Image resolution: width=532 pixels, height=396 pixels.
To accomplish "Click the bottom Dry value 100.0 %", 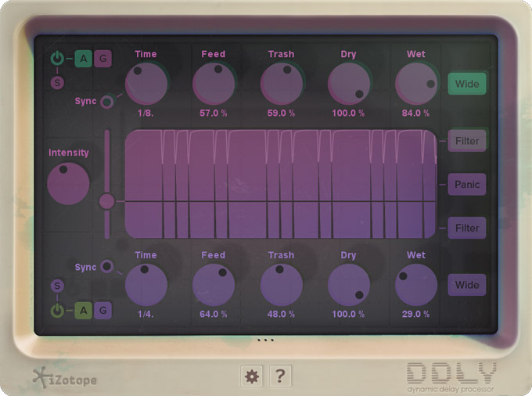I will (348, 315).
